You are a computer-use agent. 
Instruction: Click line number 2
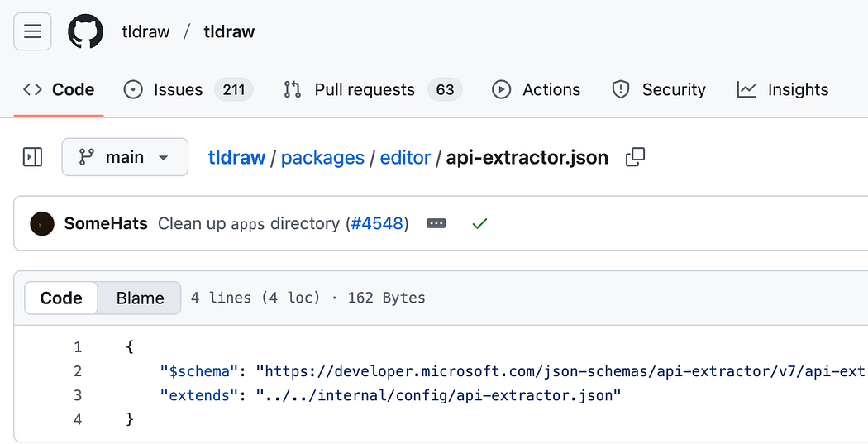point(78,371)
